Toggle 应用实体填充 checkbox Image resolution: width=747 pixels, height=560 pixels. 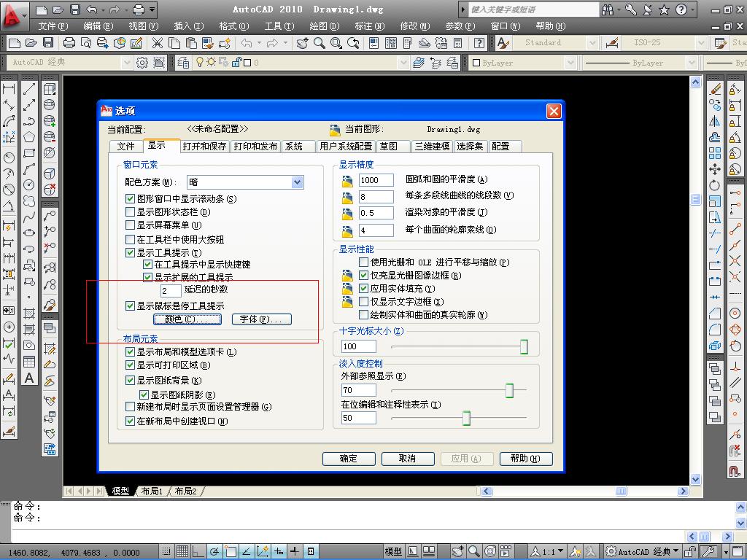pyautogui.click(x=363, y=288)
